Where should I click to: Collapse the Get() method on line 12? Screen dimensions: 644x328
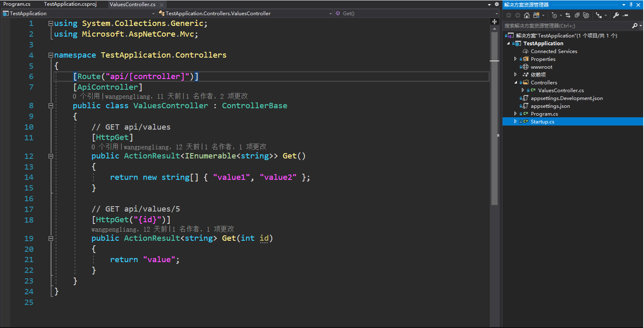coord(51,156)
